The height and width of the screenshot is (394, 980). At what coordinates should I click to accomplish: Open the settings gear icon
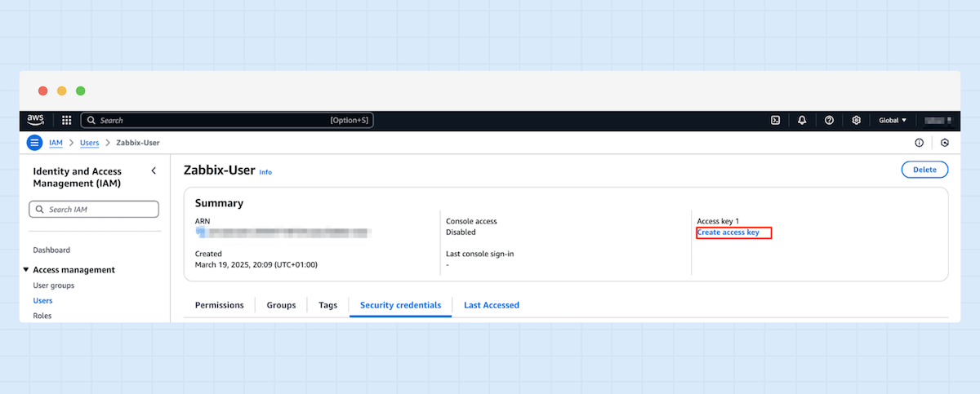point(856,120)
